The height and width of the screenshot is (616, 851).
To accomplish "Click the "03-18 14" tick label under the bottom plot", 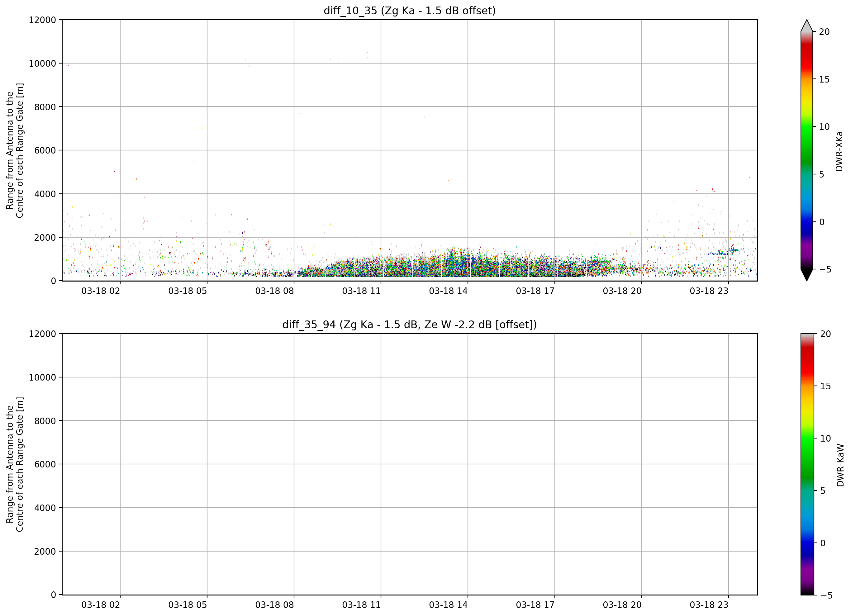I will (448, 605).
